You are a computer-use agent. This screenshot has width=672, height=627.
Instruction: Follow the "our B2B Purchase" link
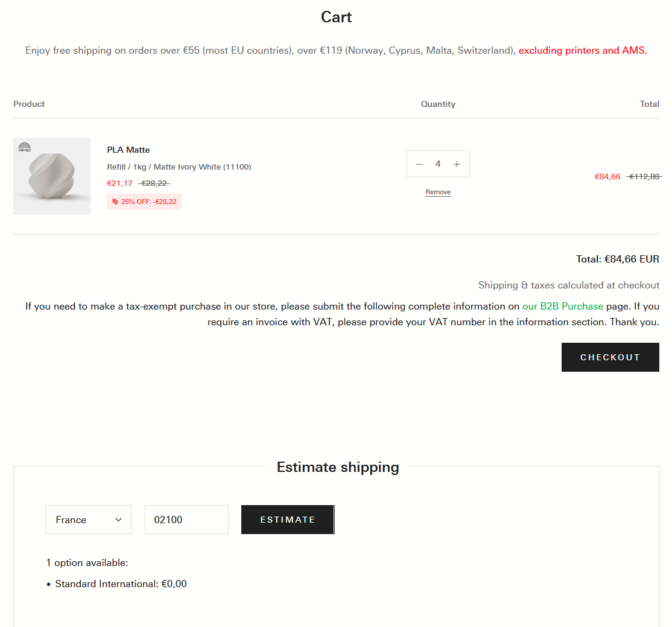point(562,306)
